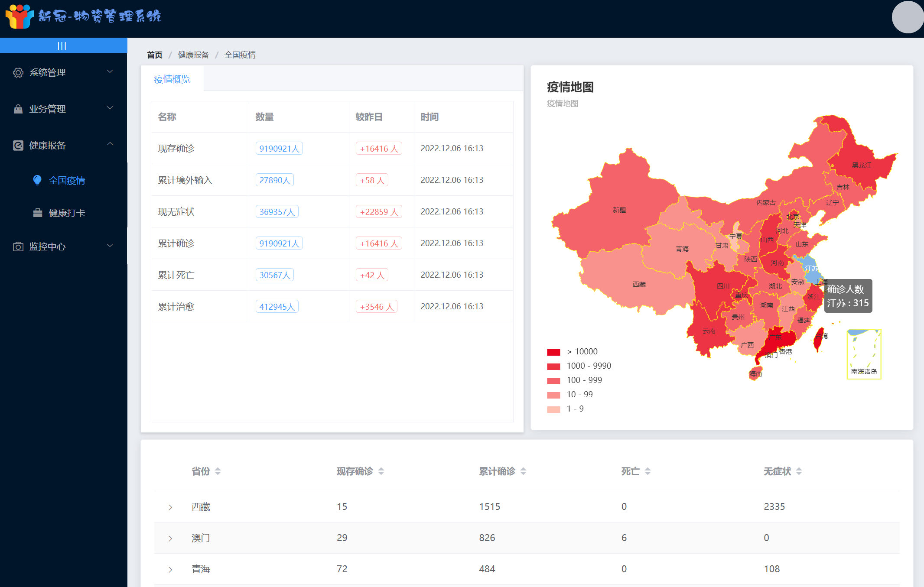Open the 疫情概览 tab
Screen dimensions: 924x587
[172, 79]
